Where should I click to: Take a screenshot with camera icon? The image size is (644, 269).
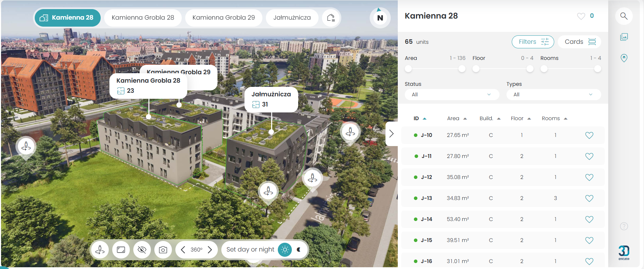point(163,250)
